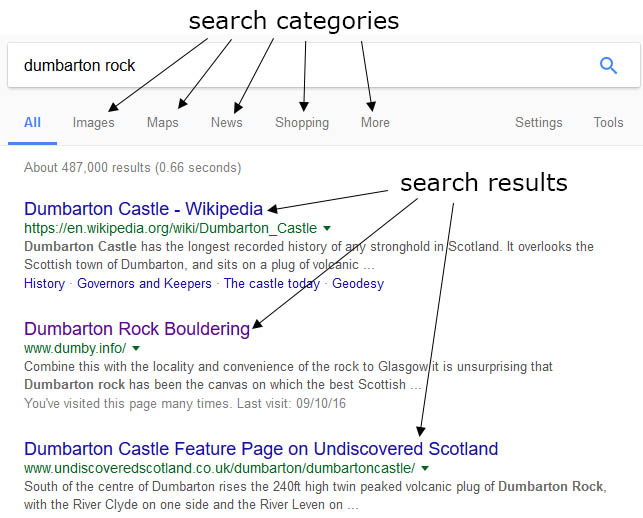Click dropdown arrow next to undiscoveredscotland URL
Screen dimensions: 643x518
tap(425, 468)
